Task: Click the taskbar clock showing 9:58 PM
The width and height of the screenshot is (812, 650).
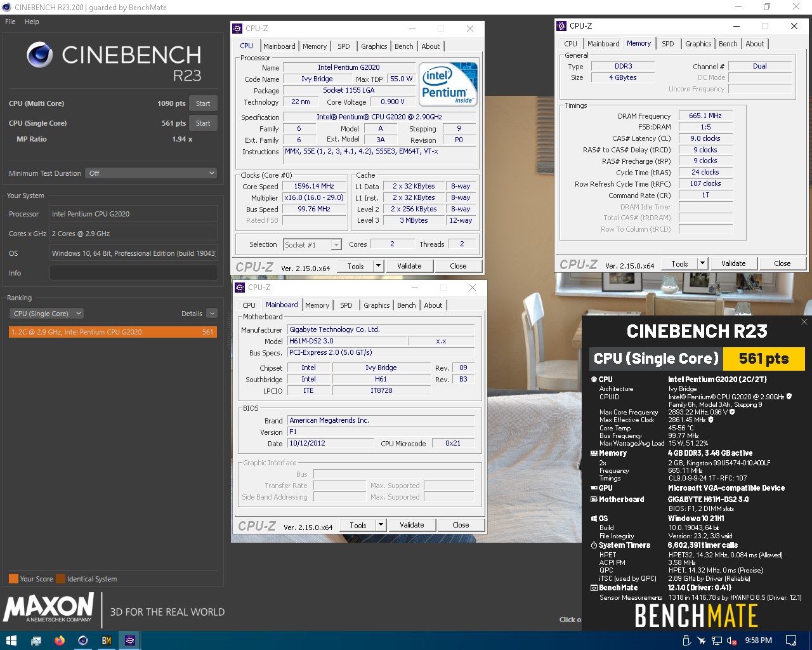Action: click(x=759, y=640)
